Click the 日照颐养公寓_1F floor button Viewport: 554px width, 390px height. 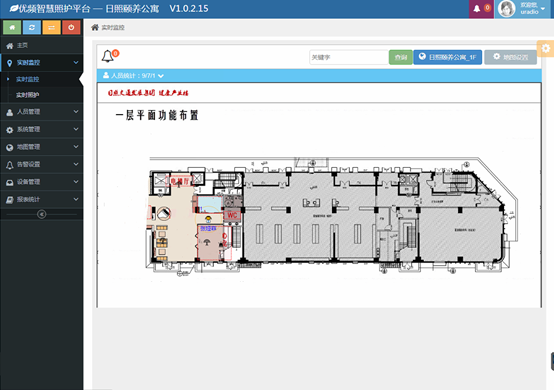(x=448, y=57)
